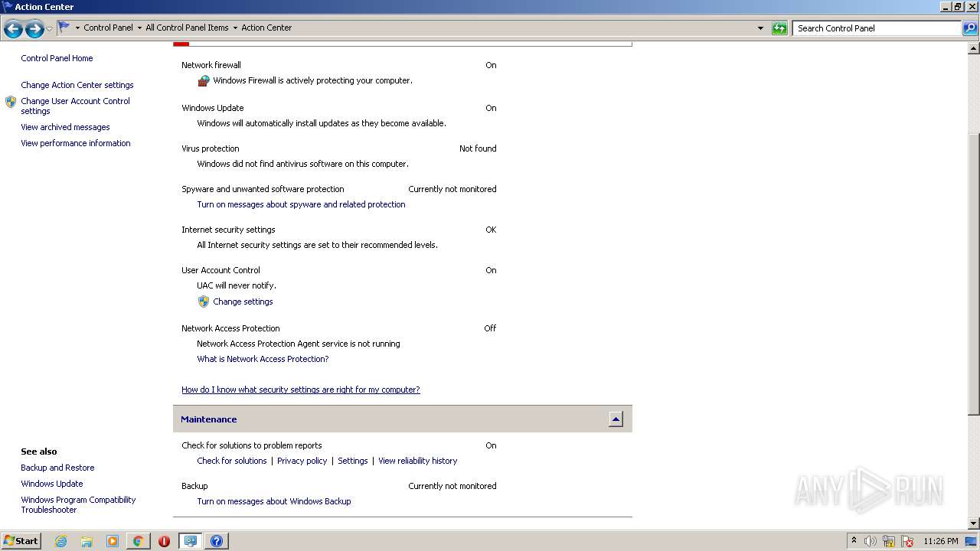This screenshot has width=980, height=551.
Task: Open Change User Account Control settings link
Action: coord(75,106)
